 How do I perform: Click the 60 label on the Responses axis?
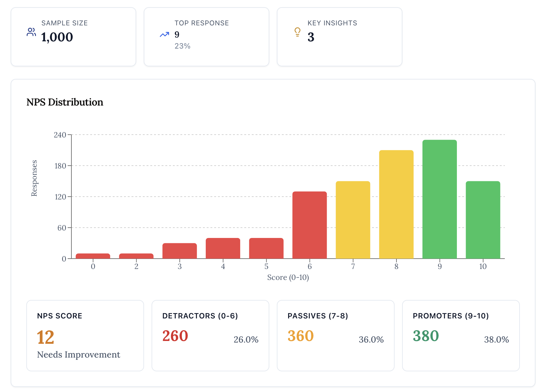62,228
